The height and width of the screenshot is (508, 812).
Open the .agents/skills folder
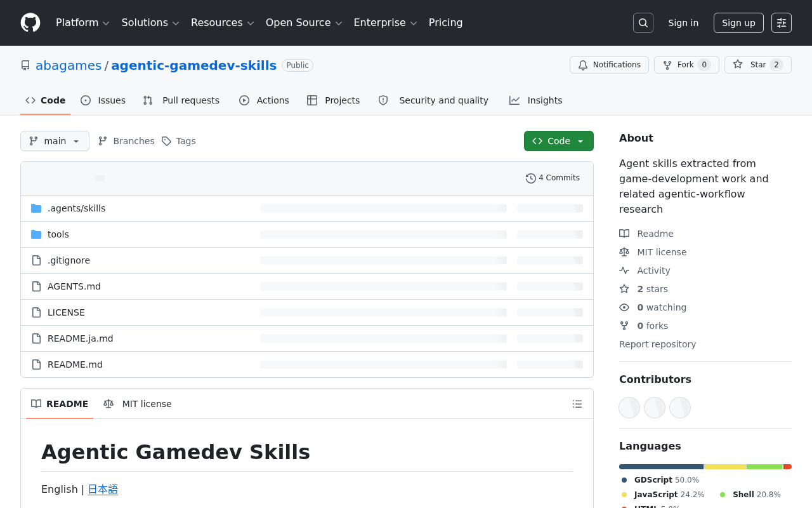pos(77,208)
